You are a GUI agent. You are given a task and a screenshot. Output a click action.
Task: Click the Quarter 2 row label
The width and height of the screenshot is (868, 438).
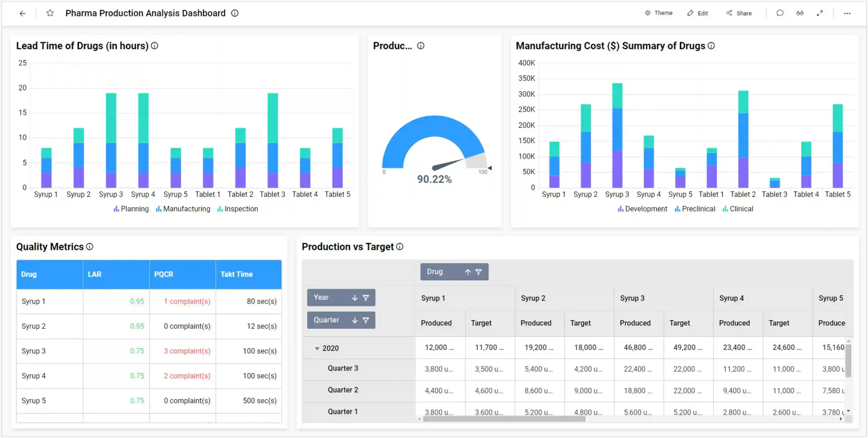click(x=343, y=390)
